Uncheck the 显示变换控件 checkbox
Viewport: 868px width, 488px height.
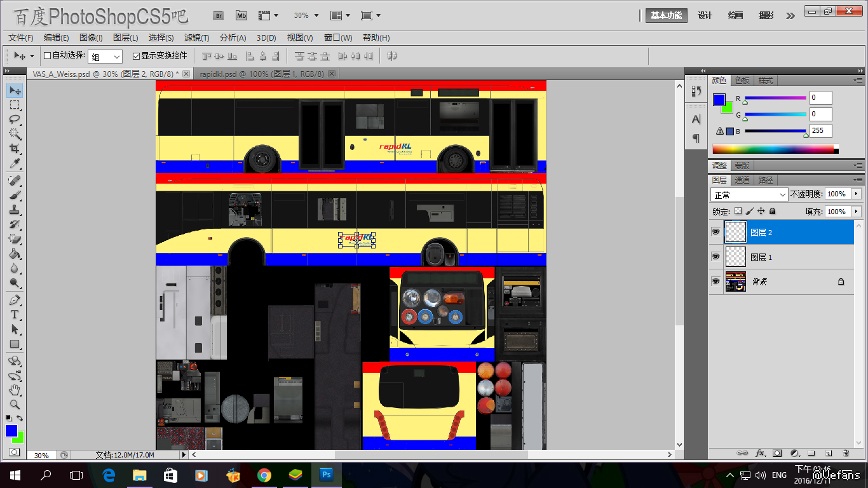(x=136, y=56)
